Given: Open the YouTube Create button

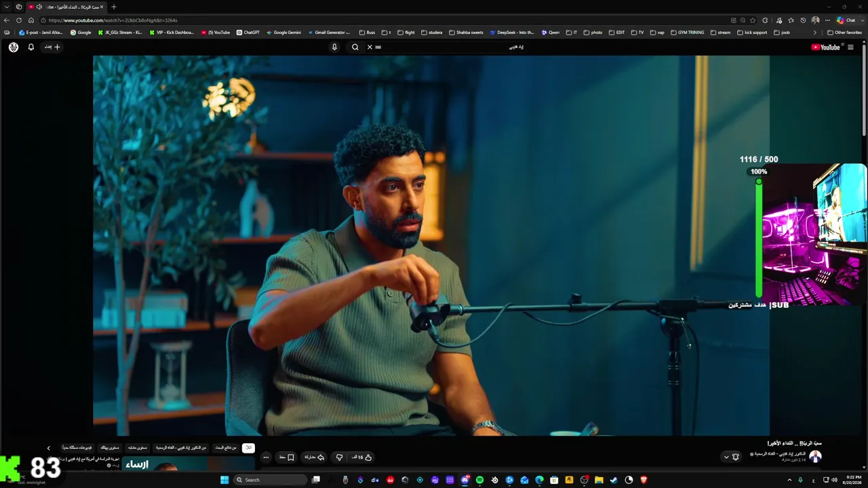Looking at the screenshot, I should pos(53,47).
